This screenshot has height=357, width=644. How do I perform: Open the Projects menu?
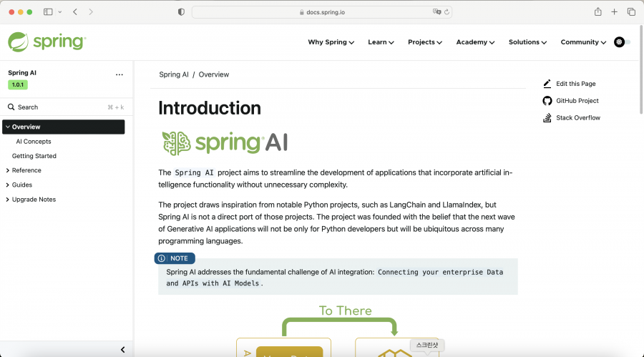click(424, 42)
